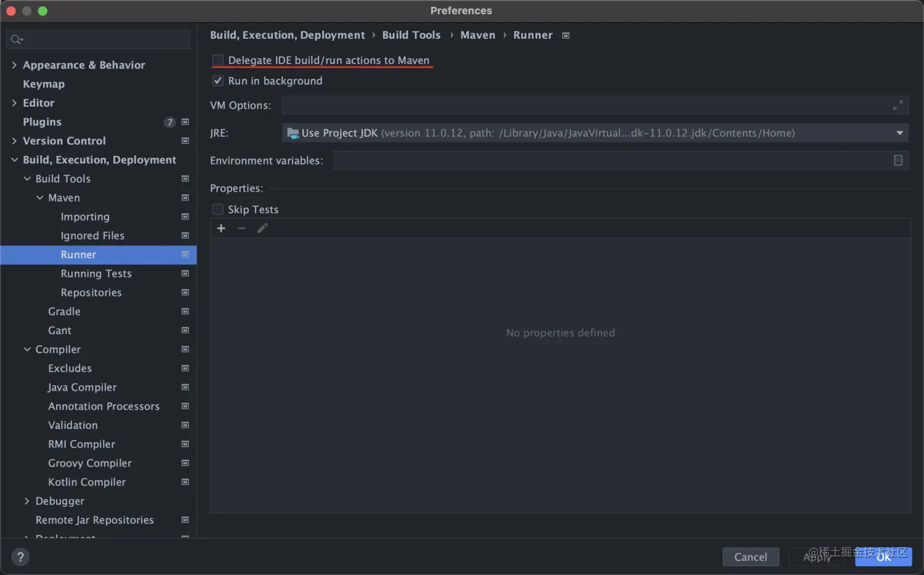Collapse the Maven node
924x575 pixels.
[x=40, y=198]
